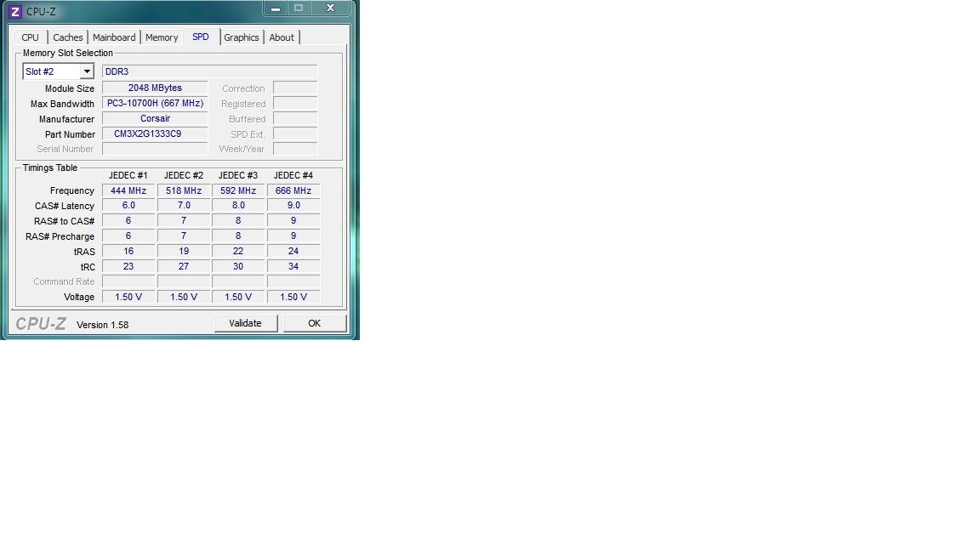Minimize the CPU-Z window
Viewport: 980px width, 551px height.
pyautogui.click(x=275, y=9)
